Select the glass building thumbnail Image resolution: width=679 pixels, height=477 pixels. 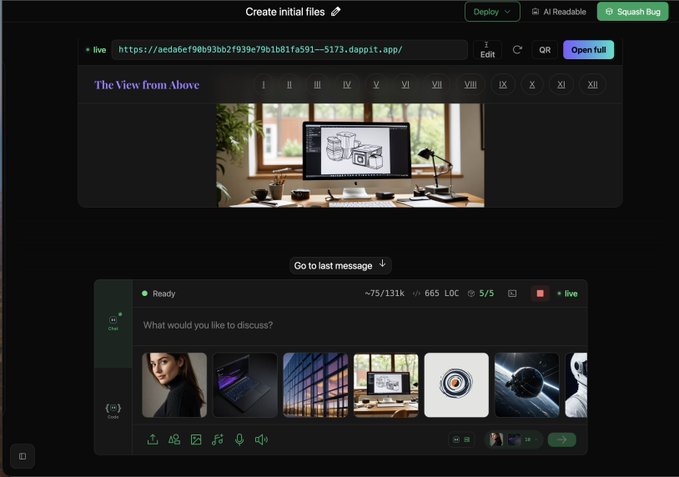(315, 385)
